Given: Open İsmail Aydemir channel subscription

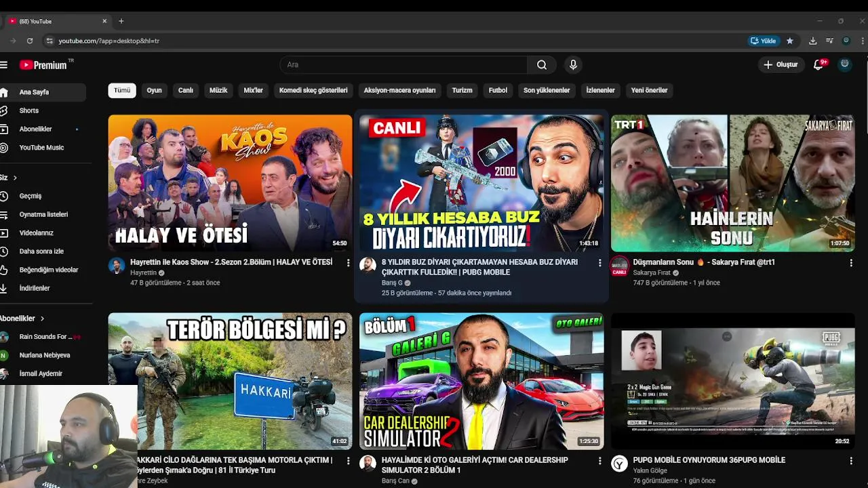Looking at the screenshot, I should (42, 373).
